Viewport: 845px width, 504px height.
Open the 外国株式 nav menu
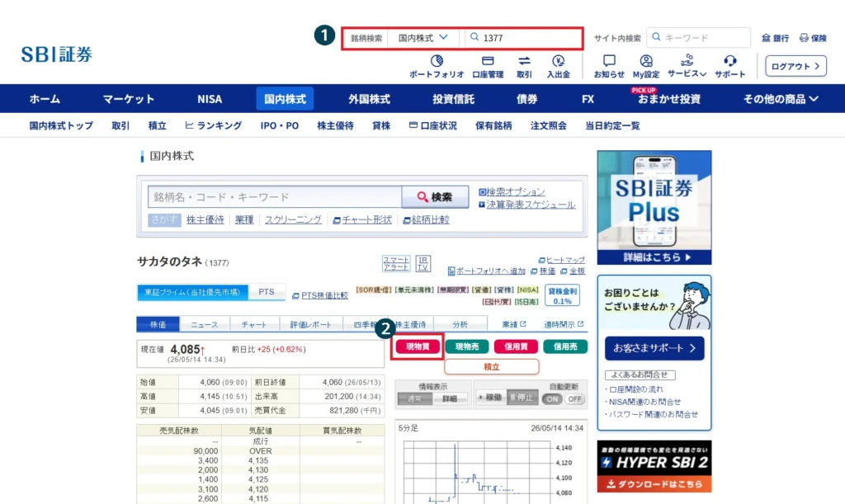tap(369, 98)
